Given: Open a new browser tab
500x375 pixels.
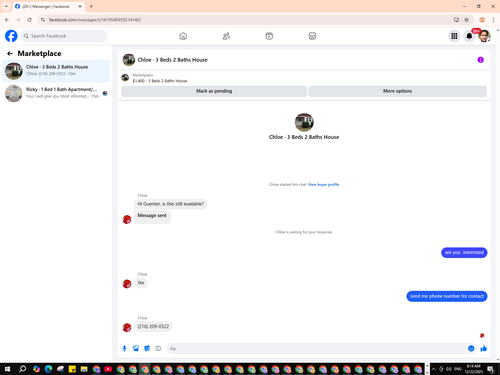Looking at the screenshot, I should tap(91, 6).
